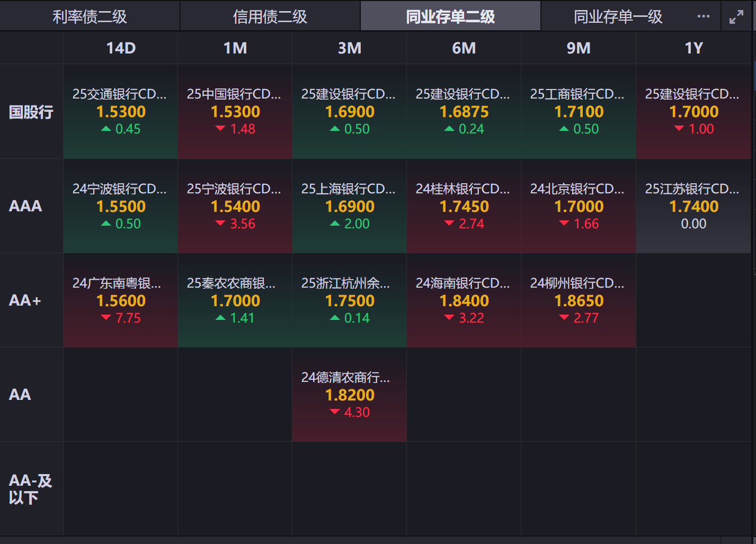
Task: Click the 1Y column header
Action: click(x=693, y=48)
